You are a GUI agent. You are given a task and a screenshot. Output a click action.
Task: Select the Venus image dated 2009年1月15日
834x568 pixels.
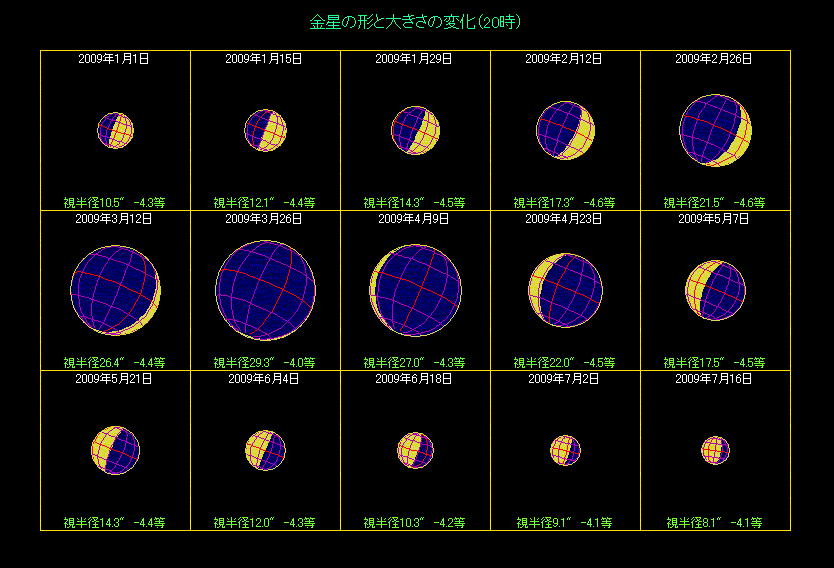coord(265,131)
